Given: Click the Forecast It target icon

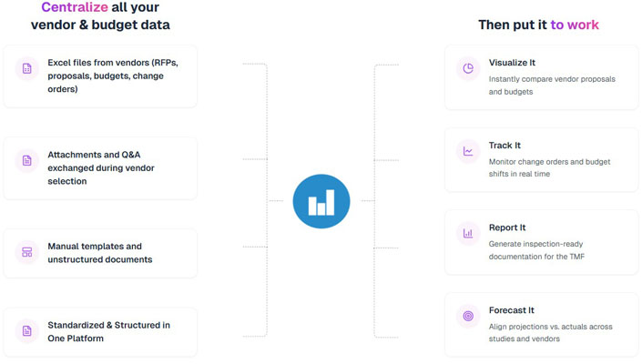Looking at the screenshot, I should [468, 316].
